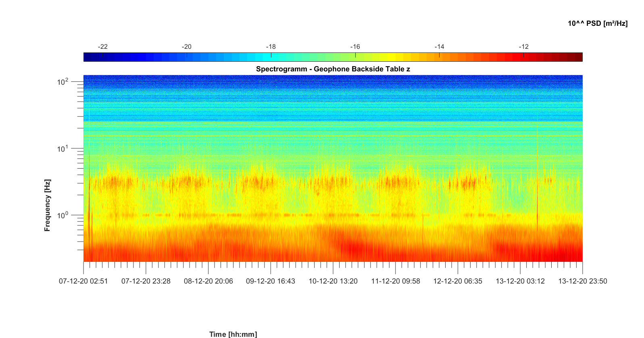This screenshot has width=644, height=338.
Task: Click the 10^0 frequency axis tick label
Action: [x=63, y=215]
